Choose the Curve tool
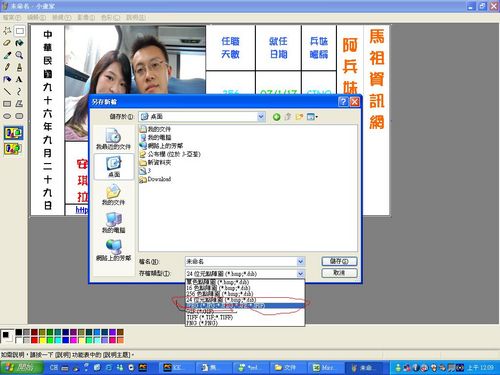500x375 pixels. 20,92
